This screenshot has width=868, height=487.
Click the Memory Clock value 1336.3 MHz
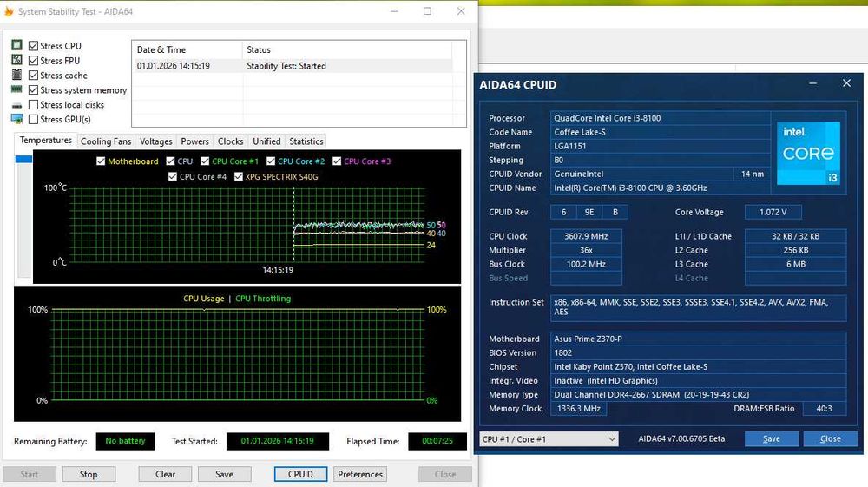pos(579,408)
